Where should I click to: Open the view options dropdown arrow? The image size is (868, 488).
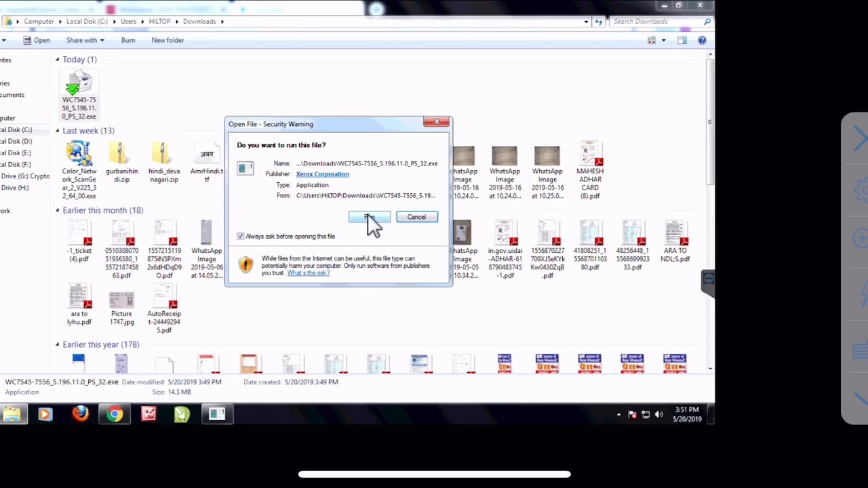(664, 40)
